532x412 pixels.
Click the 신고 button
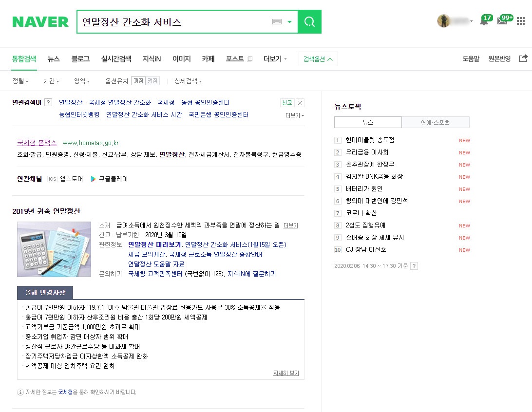pos(287,103)
